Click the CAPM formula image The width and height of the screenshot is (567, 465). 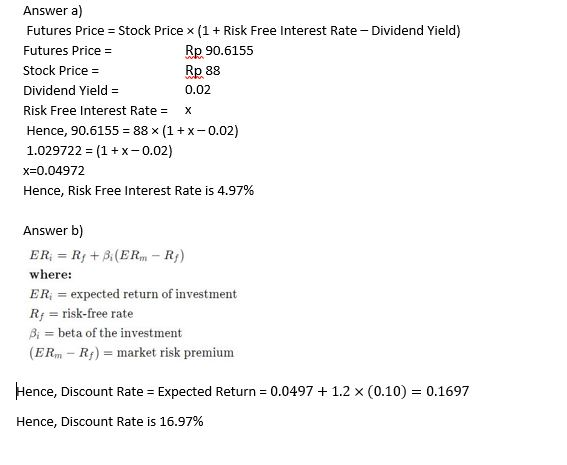107,255
